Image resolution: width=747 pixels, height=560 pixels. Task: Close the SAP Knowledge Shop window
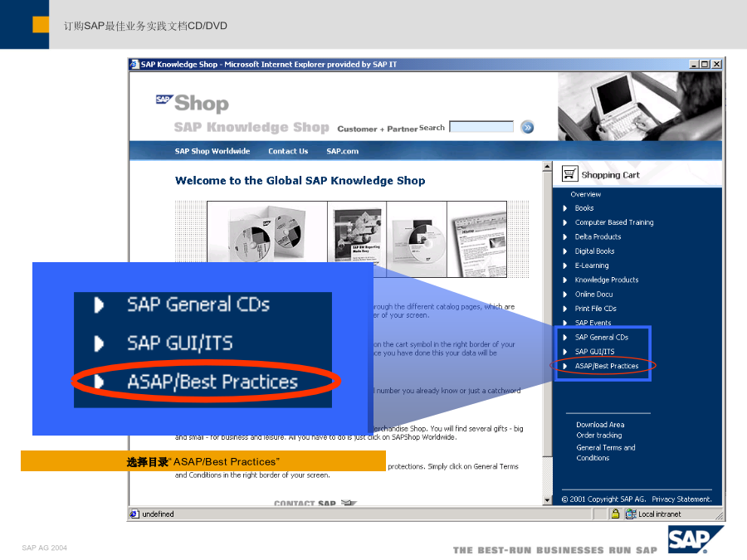click(x=716, y=64)
